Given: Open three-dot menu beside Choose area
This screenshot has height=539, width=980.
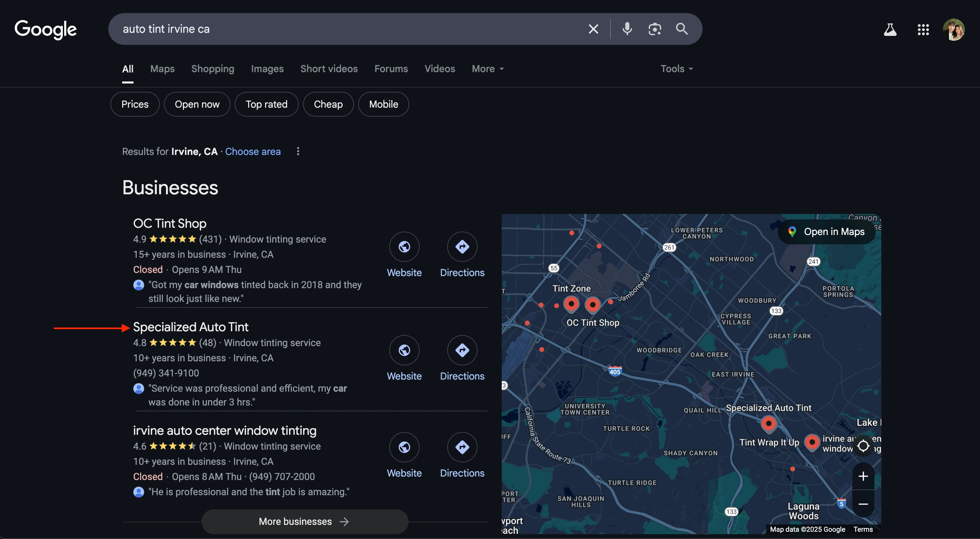Looking at the screenshot, I should [x=298, y=151].
